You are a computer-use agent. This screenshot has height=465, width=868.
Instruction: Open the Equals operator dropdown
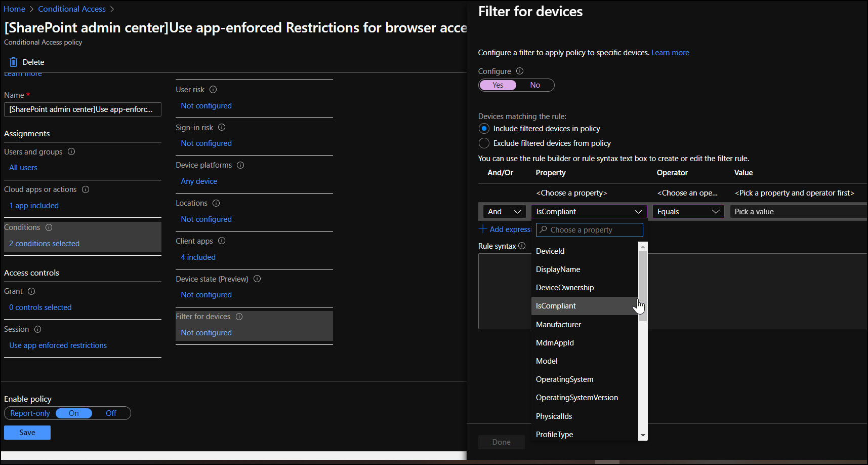(688, 212)
